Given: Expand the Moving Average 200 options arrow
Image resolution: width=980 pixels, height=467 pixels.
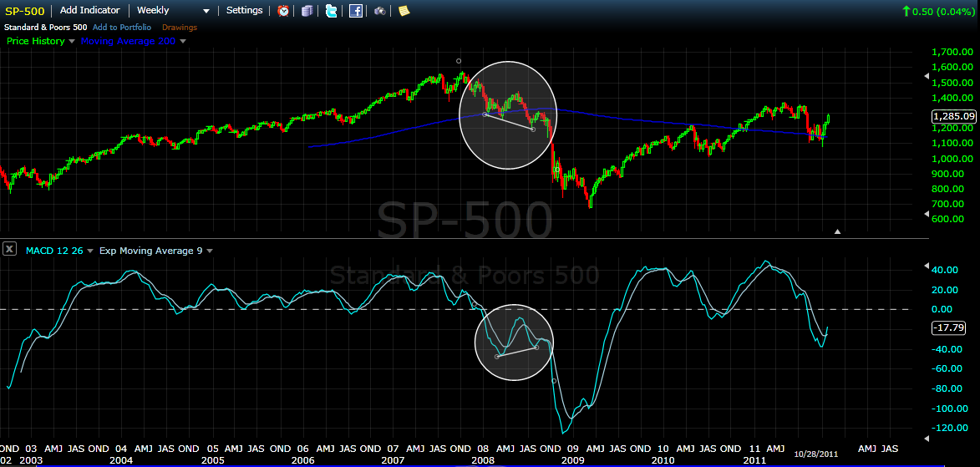Looking at the screenshot, I should tap(182, 41).
